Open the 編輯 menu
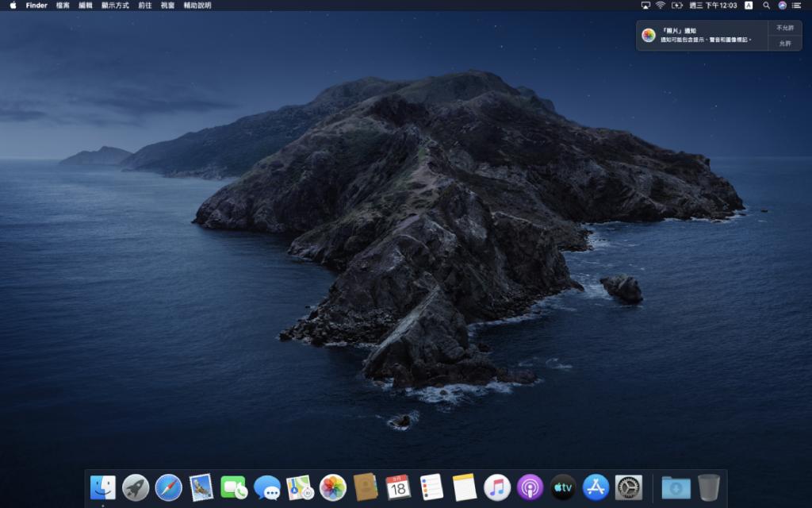Viewport: 812px width, 508px height. (x=86, y=6)
